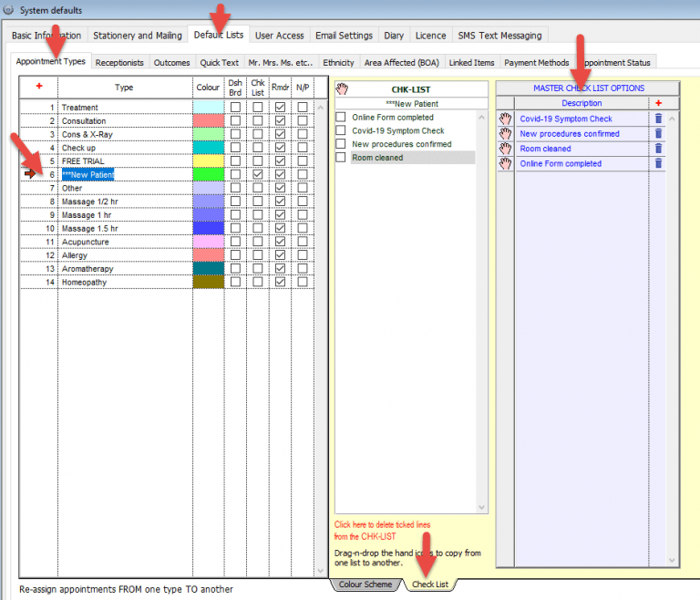This screenshot has height=600, width=700.
Task: Select Massage 1/2 hr appointment type
Action: point(125,202)
